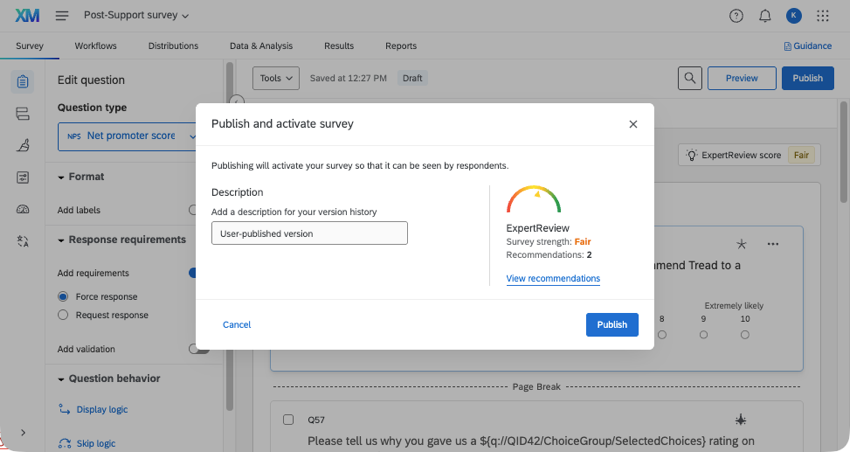This screenshot has width=850, height=452.
Task: Open the Post-Support survey project dropdown
Action: [136, 16]
